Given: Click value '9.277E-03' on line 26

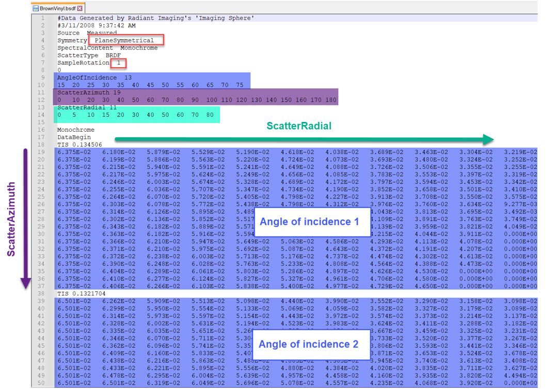Looking at the screenshot, I should (x=520, y=204).
